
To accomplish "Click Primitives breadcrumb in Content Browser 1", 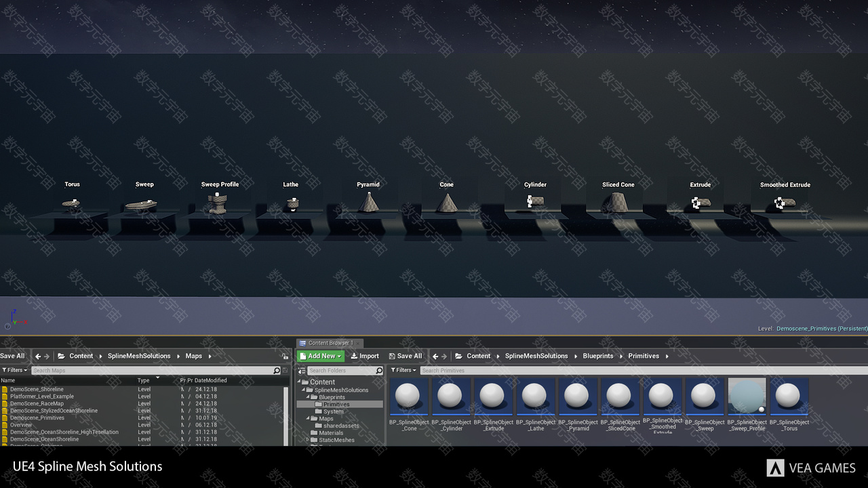I will 644,356.
